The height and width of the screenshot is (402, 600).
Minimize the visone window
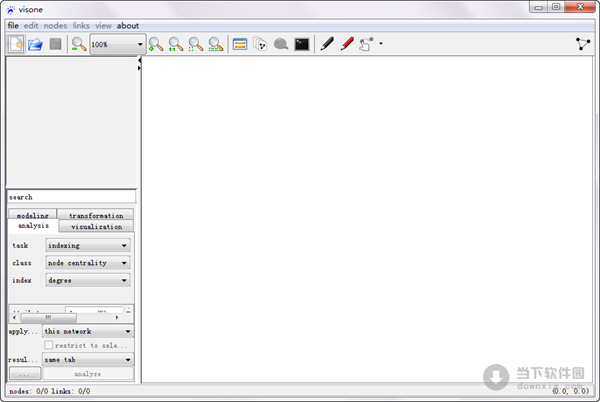coord(539,7)
